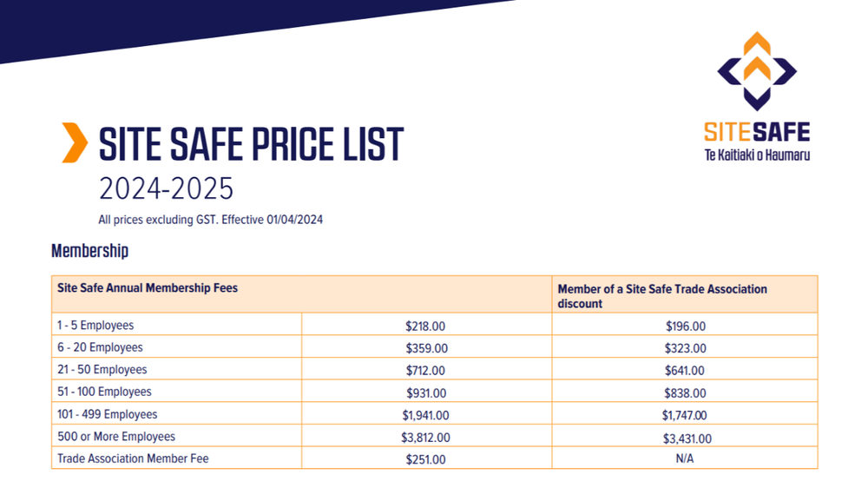Click the Membership section heading

click(x=89, y=251)
